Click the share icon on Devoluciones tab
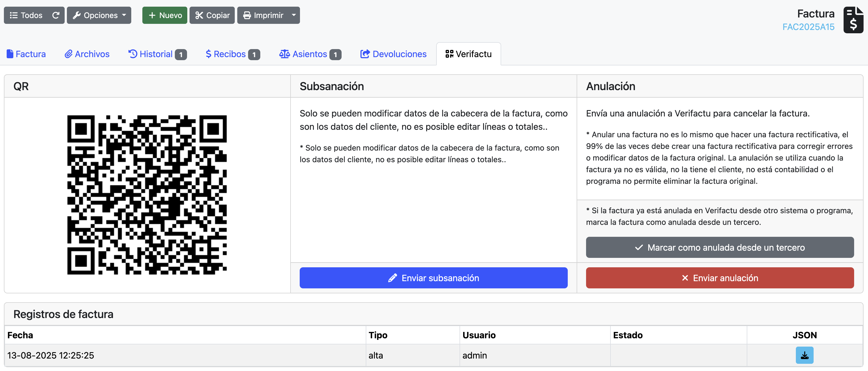Viewport: 868px width, 371px height. [365, 54]
